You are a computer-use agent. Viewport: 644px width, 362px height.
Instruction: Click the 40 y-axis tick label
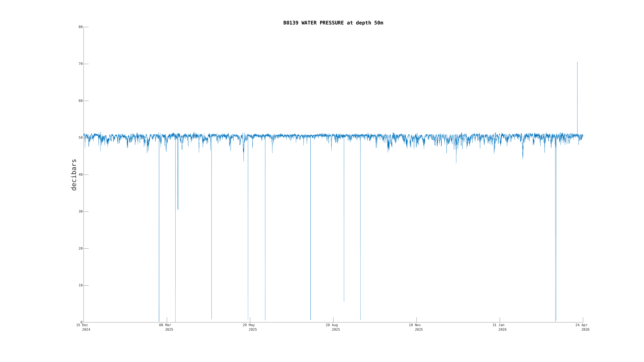(x=80, y=175)
